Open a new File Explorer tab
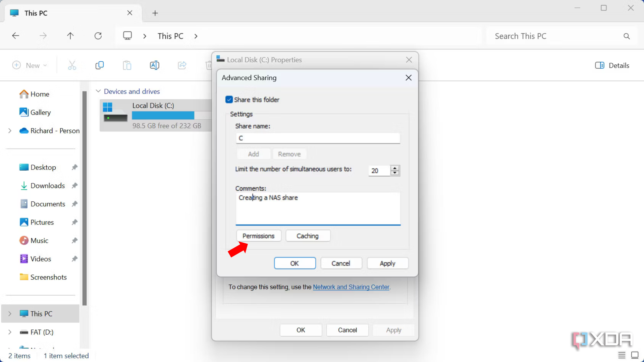Image resolution: width=644 pixels, height=362 pixels. click(x=155, y=13)
